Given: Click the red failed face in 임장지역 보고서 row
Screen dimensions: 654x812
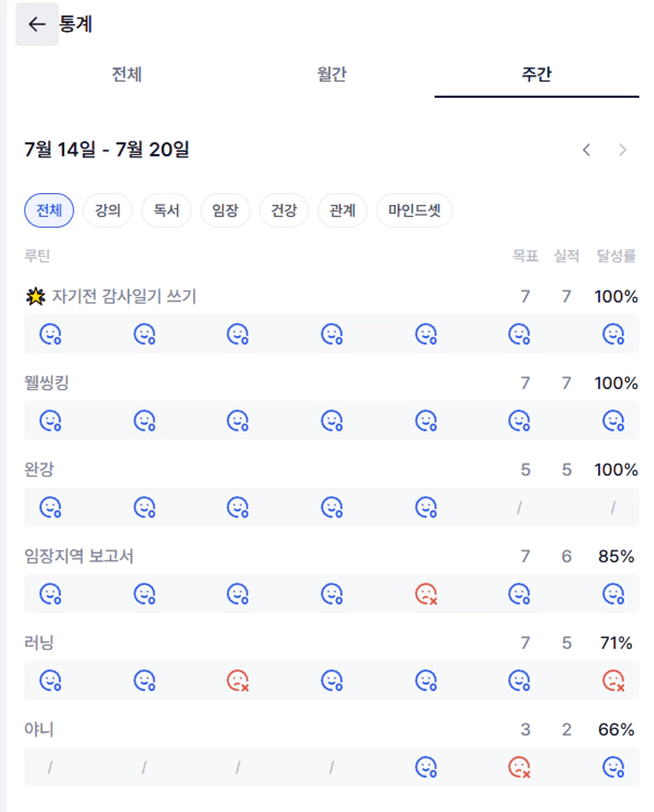Looking at the screenshot, I should 425,594.
